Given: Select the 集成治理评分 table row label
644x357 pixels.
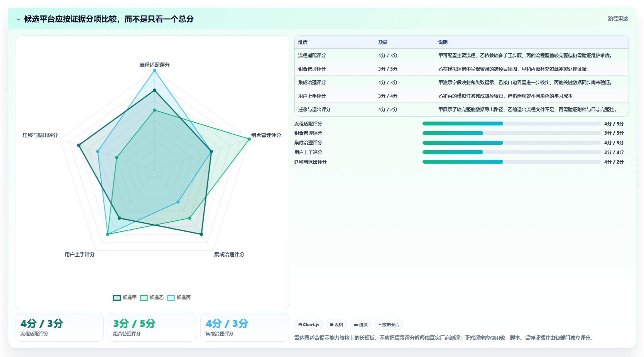Looking at the screenshot, I should pyautogui.click(x=312, y=83).
